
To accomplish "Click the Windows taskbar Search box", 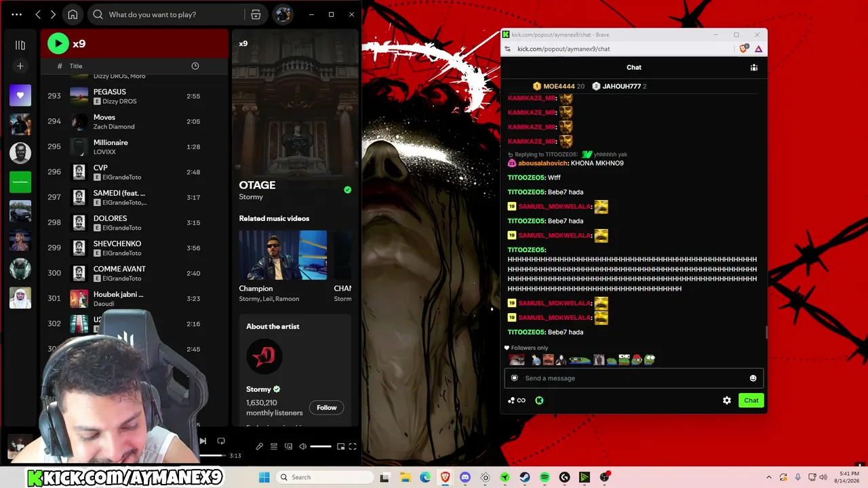I will click(x=325, y=477).
